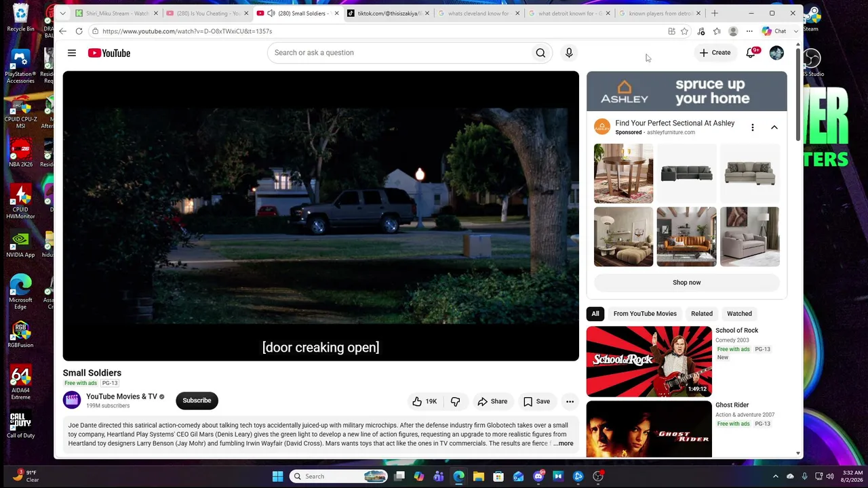
Task: Open more actions menu below the video
Action: [x=570, y=401]
